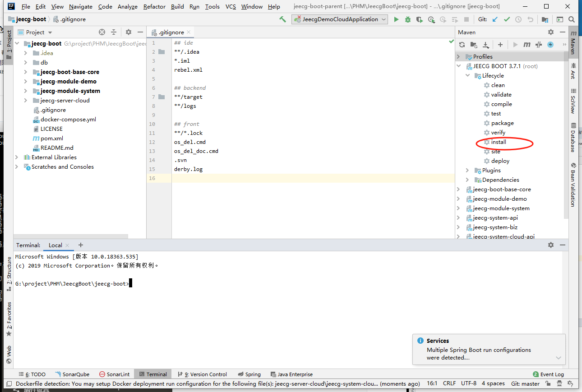Image resolution: width=582 pixels, height=392 pixels.
Task: Open Event Log in status bar
Action: click(548, 374)
